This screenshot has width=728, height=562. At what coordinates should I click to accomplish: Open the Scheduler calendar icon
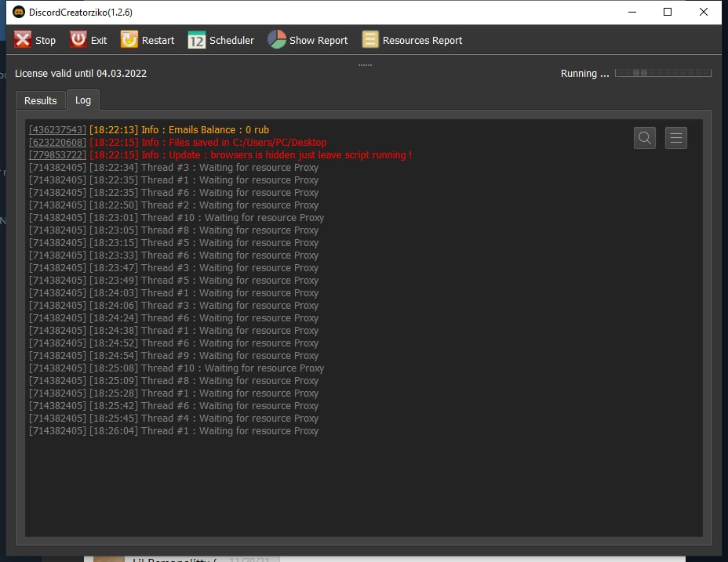click(x=196, y=39)
